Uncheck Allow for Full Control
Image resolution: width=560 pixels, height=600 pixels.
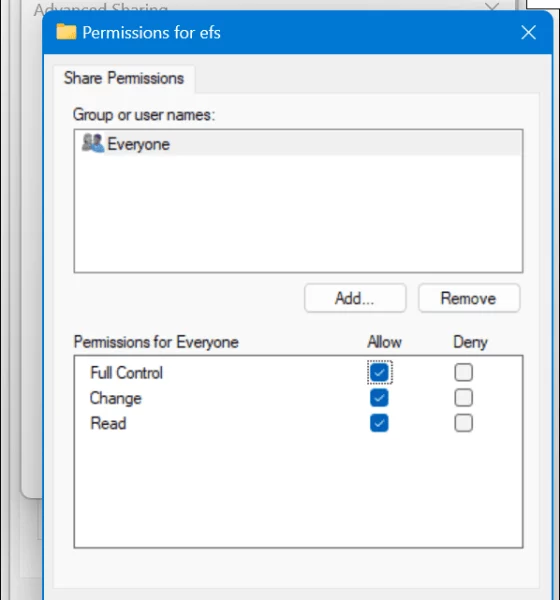[379, 372]
